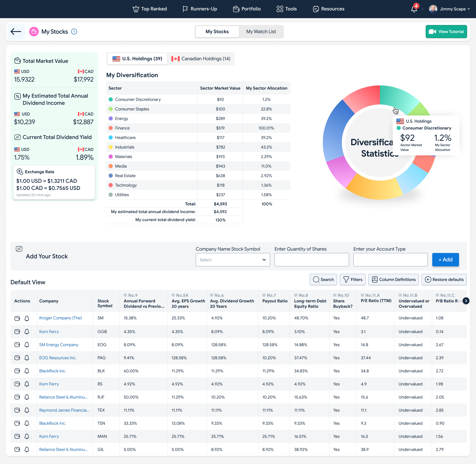This screenshot has width=476, height=464.
Task: Click the back arrow beside My Stocks
Action: coord(16,32)
